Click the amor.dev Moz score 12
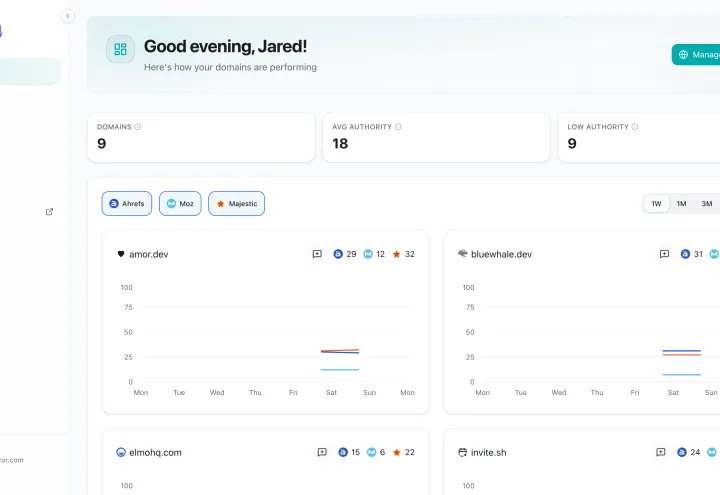 point(380,254)
